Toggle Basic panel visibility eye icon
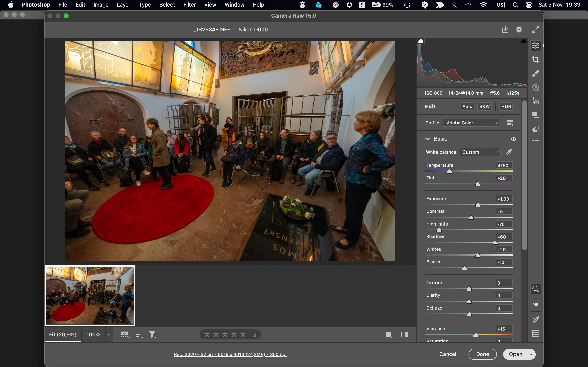The width and height of the screenshot is (588, 367). 513,139
